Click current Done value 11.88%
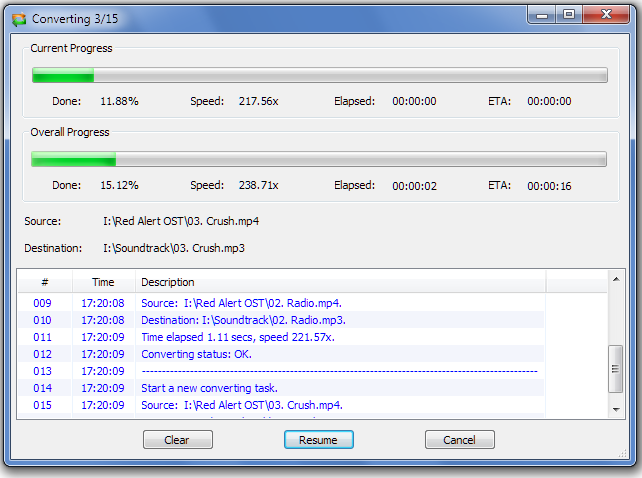The image size is (642, 478). [x=120, y=101]
